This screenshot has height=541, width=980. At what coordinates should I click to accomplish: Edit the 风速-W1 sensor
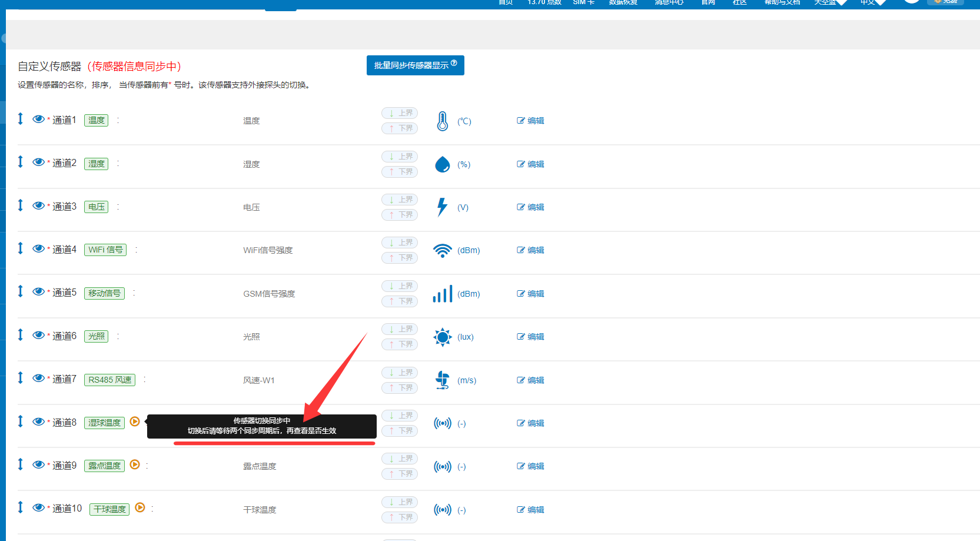[x=530, y=380]
